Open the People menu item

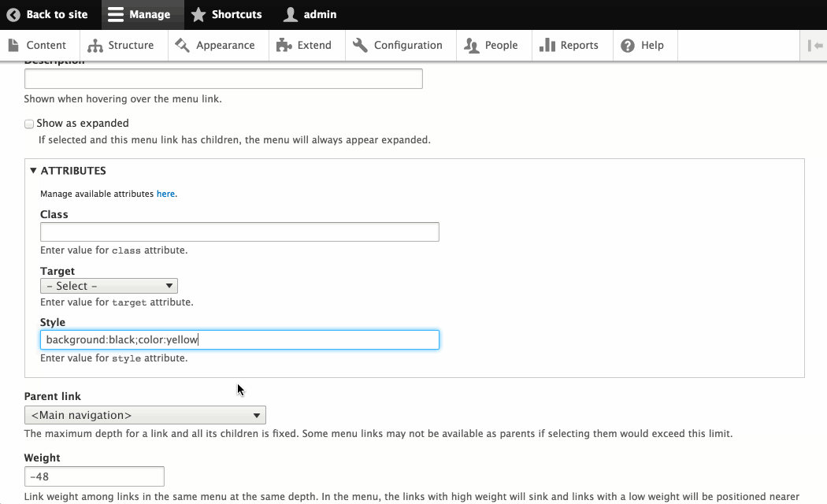click(x=494, y=46)
